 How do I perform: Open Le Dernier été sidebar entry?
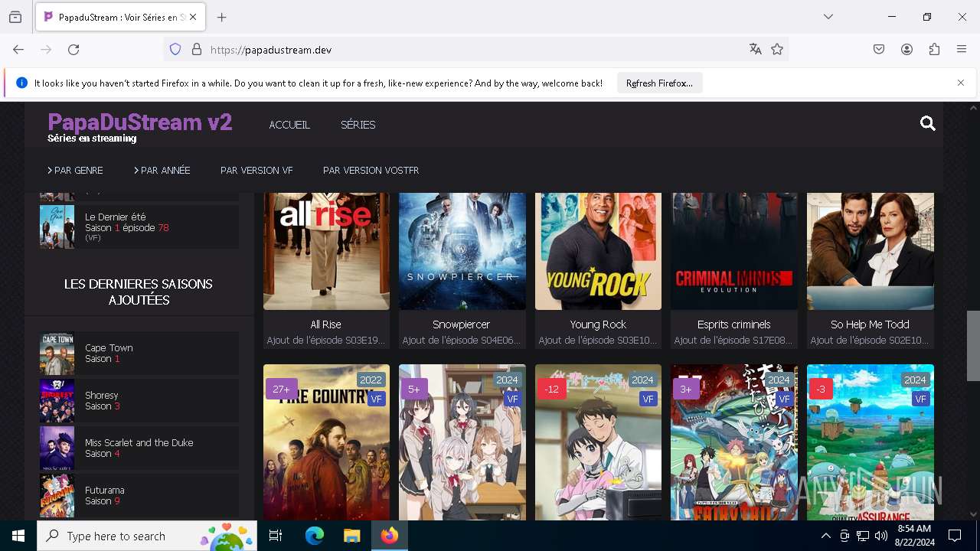[139, 227]
